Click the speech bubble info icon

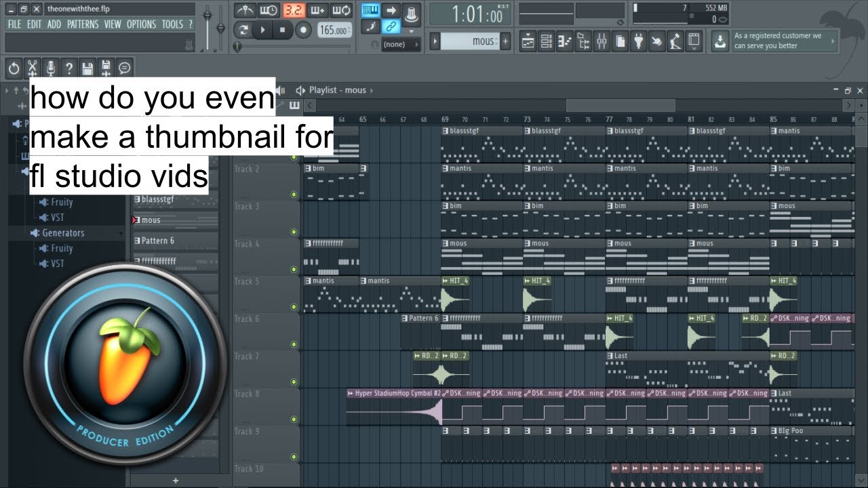[x=124, y=68]
